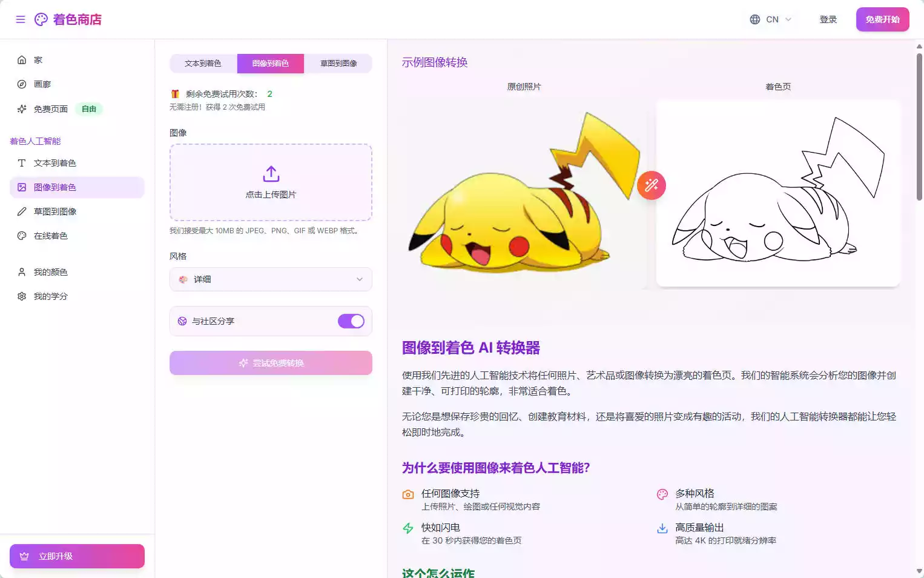Click the image icon for 图像到着色
The width and height of the screenshot is (924, 578).
pos(22,187)
